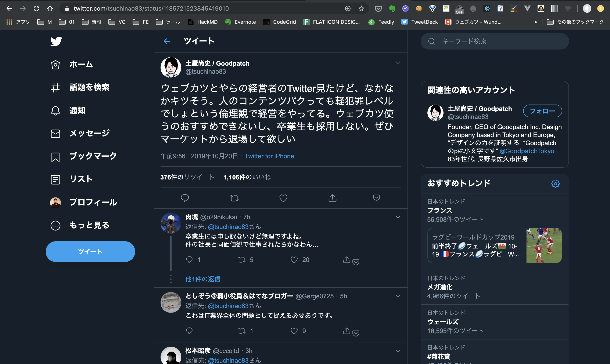This screenshot has width=610, height=364.
Task: Open the メッセージ envelope icon
Action: 55,134
